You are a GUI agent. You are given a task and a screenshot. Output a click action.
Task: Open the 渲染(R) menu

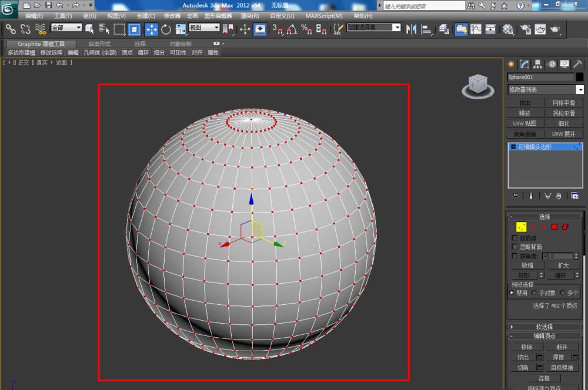250,16
